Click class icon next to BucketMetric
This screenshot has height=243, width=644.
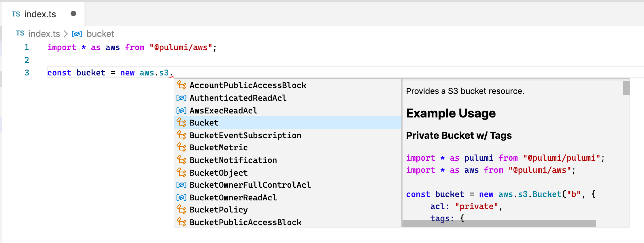[x=181, y=147]
